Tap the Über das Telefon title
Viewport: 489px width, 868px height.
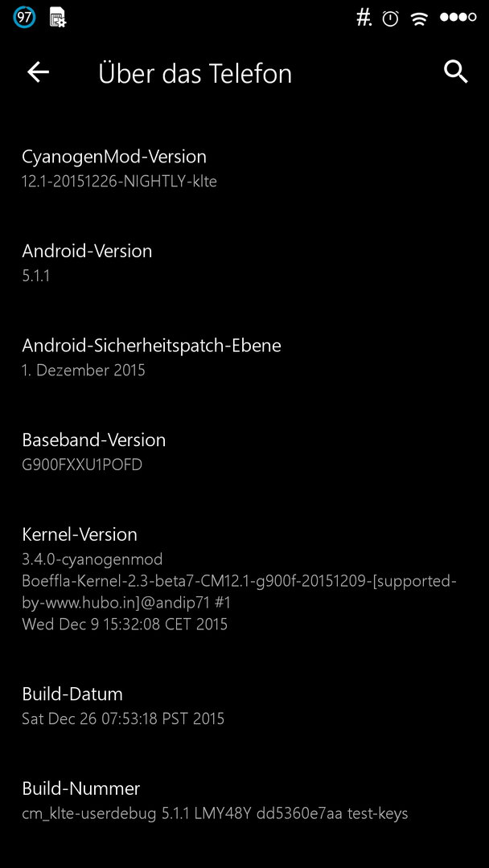point(195,74)
